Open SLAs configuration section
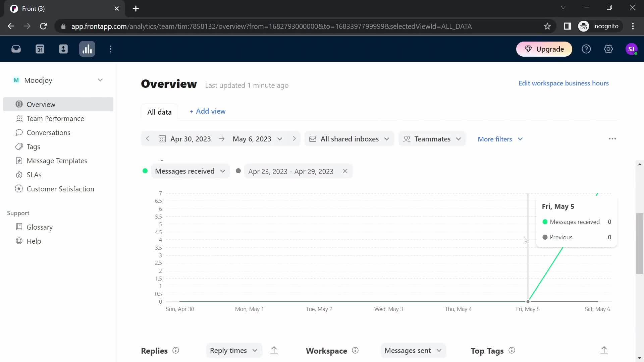The height and width of the screenshot is (362, 644). 34,175
